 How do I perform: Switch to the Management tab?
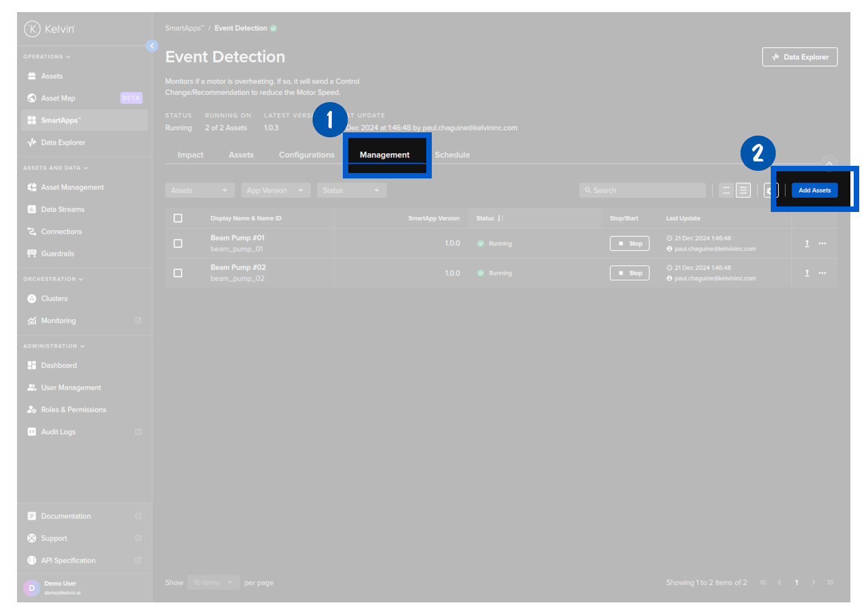point(385,155)
